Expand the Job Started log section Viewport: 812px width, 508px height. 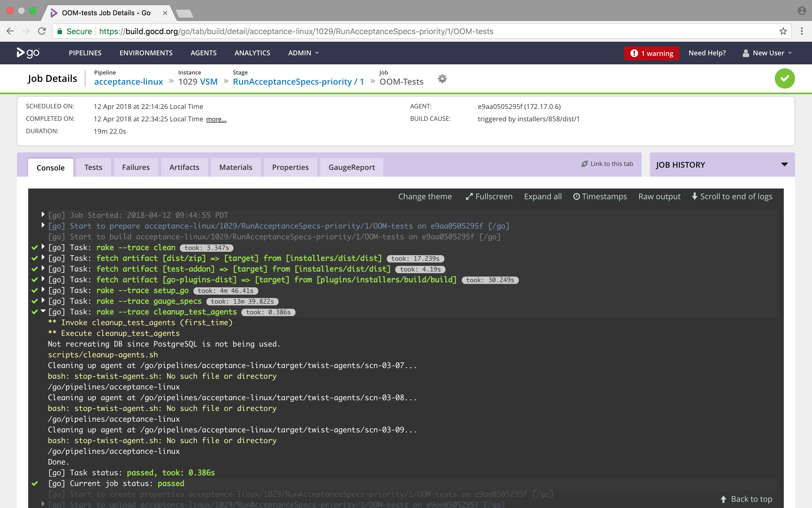point(43,214)
